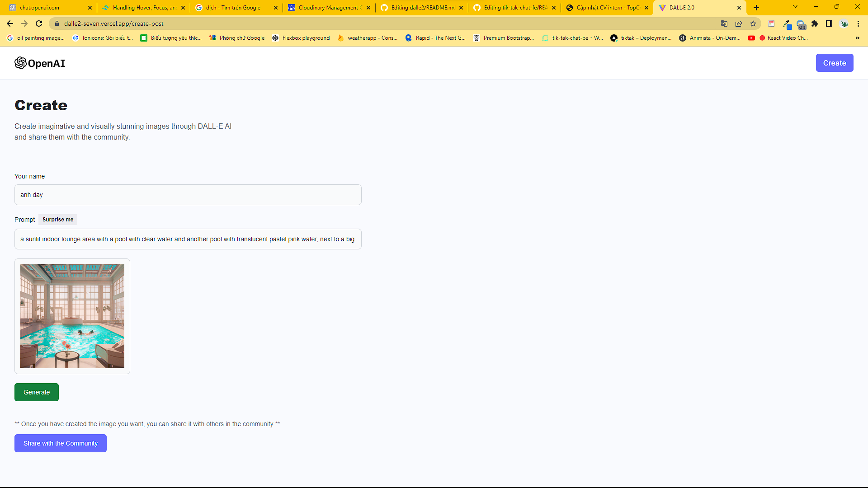The height and width of the screenshot is (488, 868).
Task: Go back with the browser back arrow
Action: pyautogui.click(x=10, y=23)
